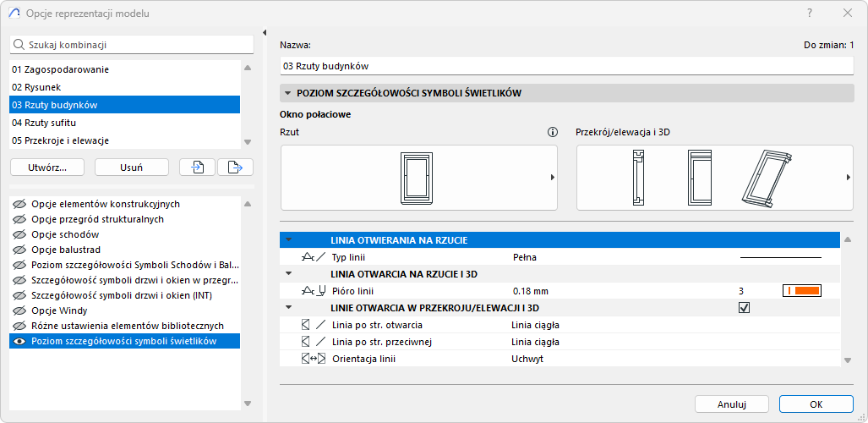Screen dimensions: 868x423
Task: Select the 04 Rzuty sufitu combination
Action: click(45, 123)
